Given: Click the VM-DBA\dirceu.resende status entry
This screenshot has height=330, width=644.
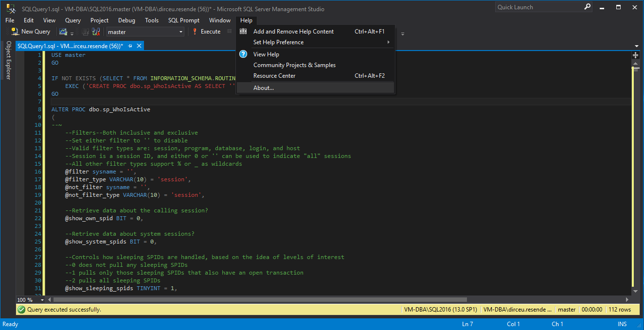Looking at the screenshot, I should pyautogui.click(x=518, y=310).
